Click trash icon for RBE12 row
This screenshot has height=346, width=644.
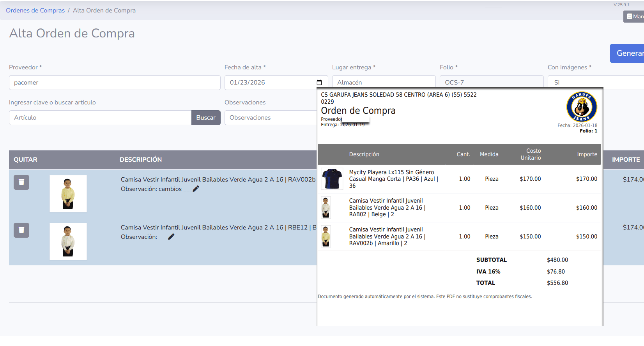pyautogui.click(x=21, y=230)
